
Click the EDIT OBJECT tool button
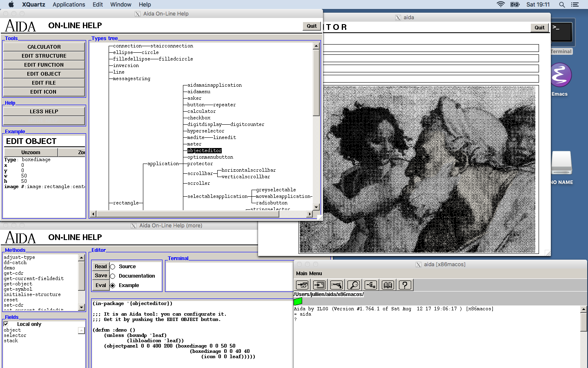[x=44, y=74]
